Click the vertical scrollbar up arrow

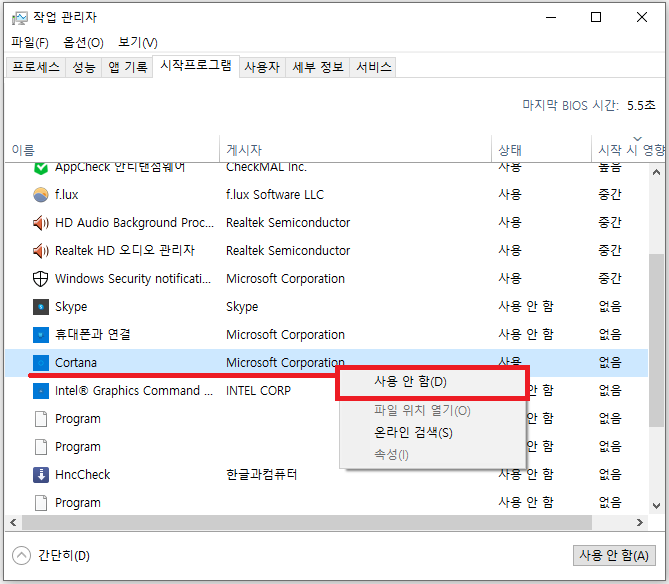[657, 172]
